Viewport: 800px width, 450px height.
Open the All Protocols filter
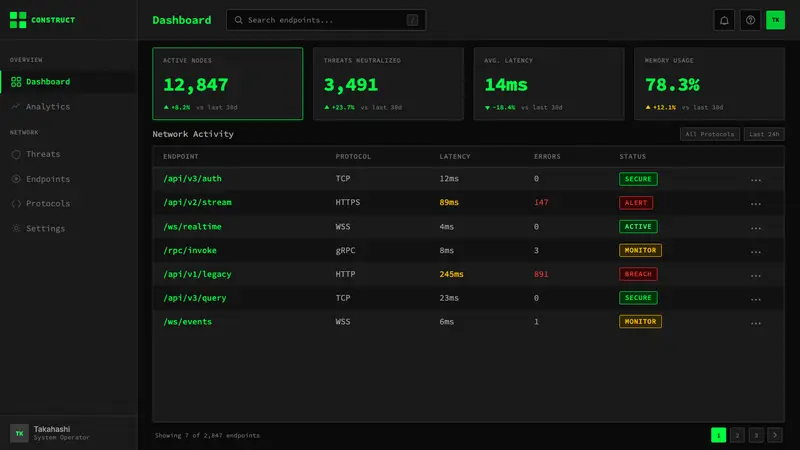[x=710, y=134]
